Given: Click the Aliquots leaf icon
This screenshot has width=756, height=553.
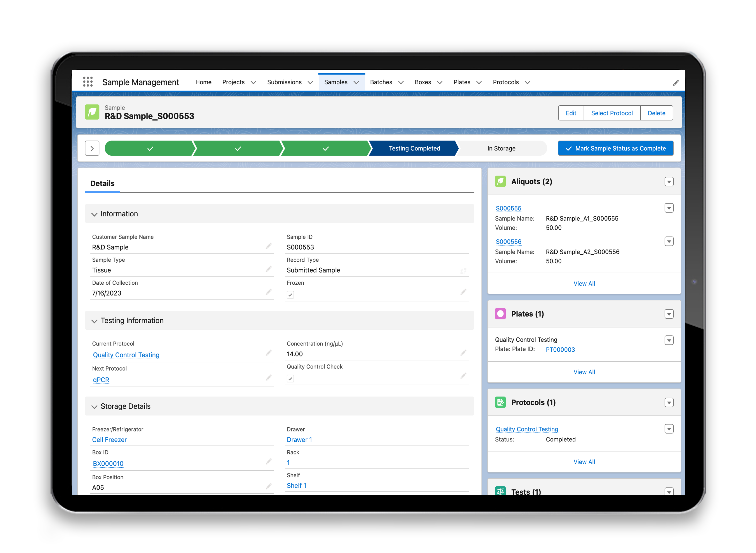Looking at the screenshot, I should click(x=500, y=181).
